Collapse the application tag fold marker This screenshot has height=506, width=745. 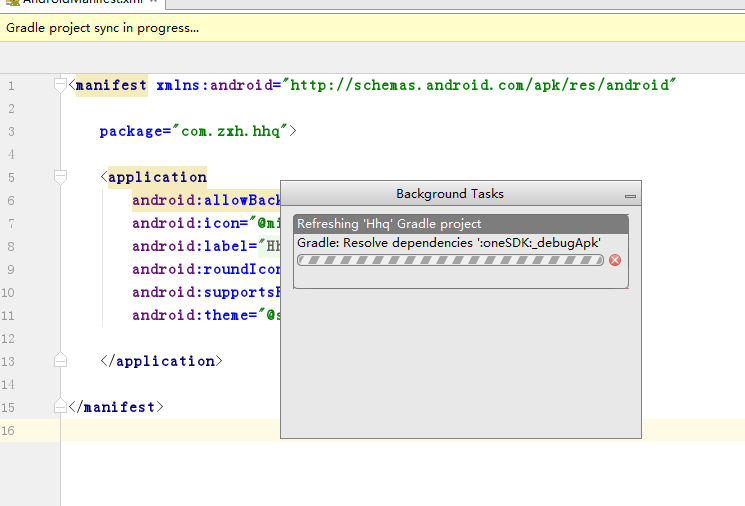(x=60, y=177)
